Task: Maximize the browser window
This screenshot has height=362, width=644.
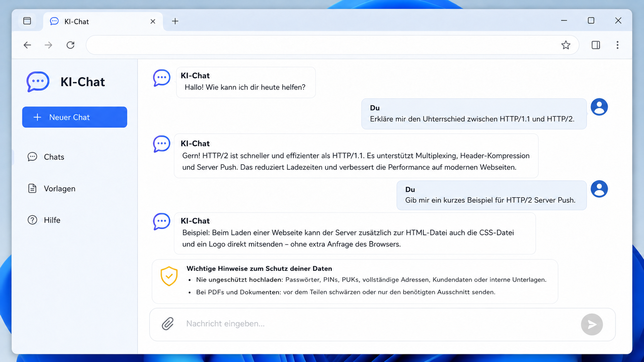Action: coord(591,21)
